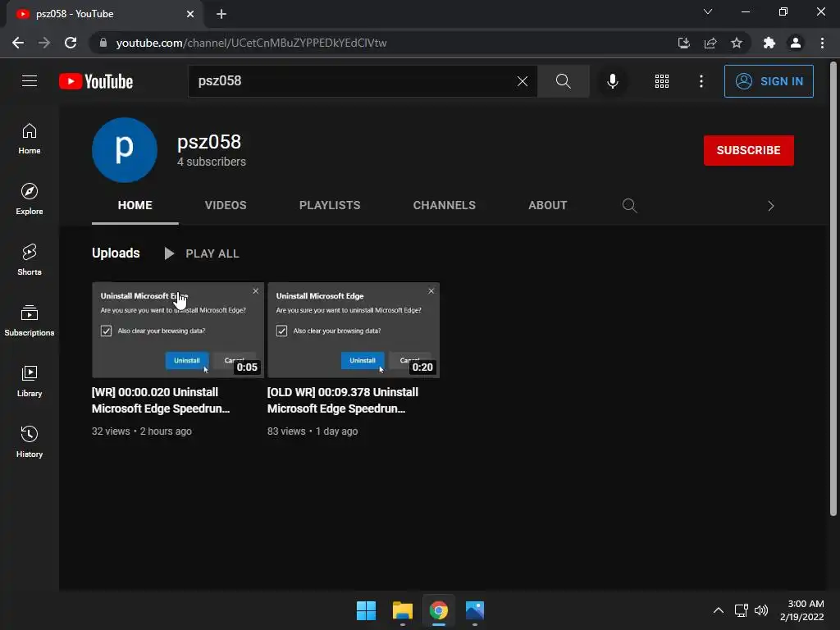The image size is (840, 630).
Task: Open the [OLD WR] 00:09.378 video title
Action: [x=343, y=400]
